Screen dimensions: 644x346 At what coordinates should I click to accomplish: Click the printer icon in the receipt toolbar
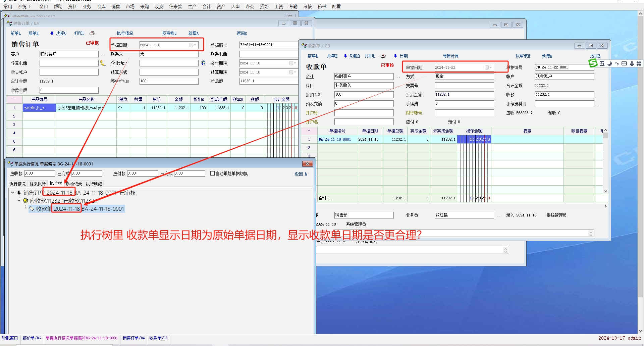pyautogui.click(x=383, y=56)
